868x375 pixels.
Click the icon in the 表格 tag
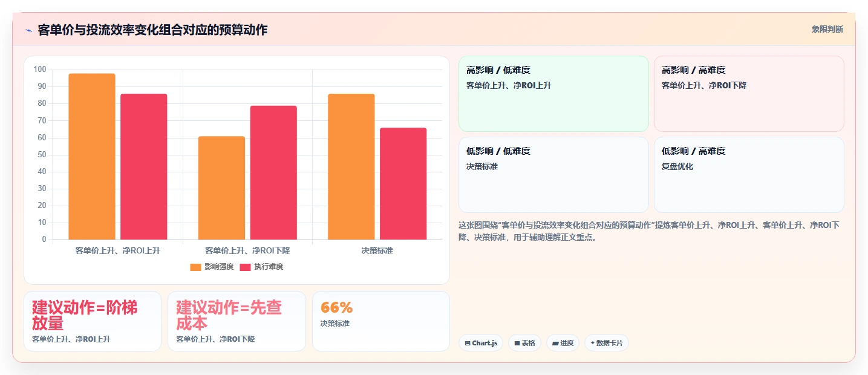tap(517, 343)
